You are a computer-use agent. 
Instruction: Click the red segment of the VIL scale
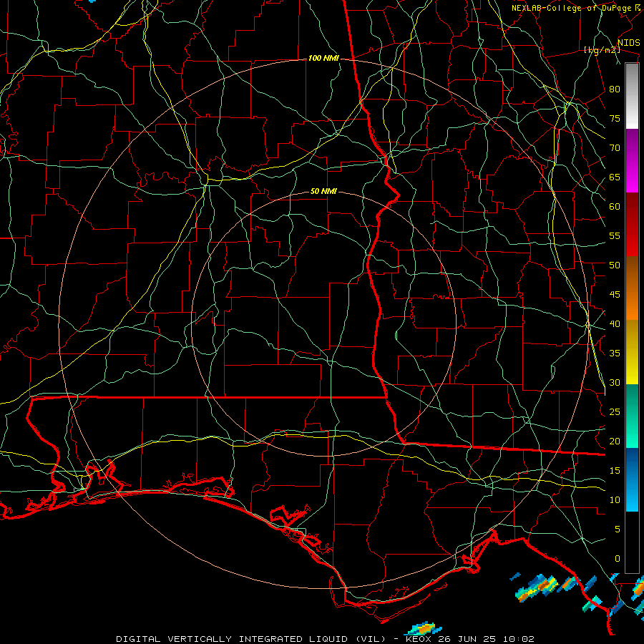[632, 225]
